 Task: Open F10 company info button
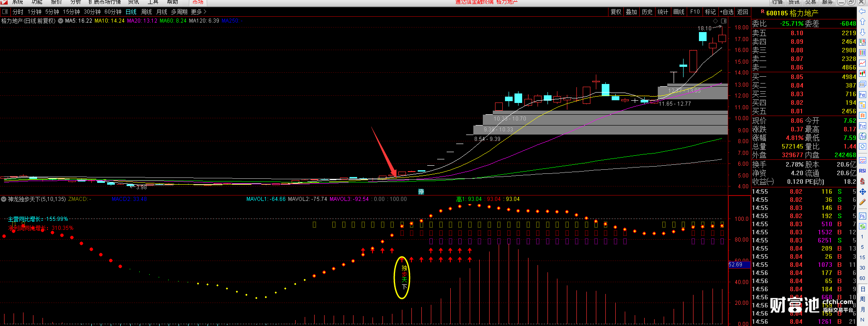coord(695,12)
